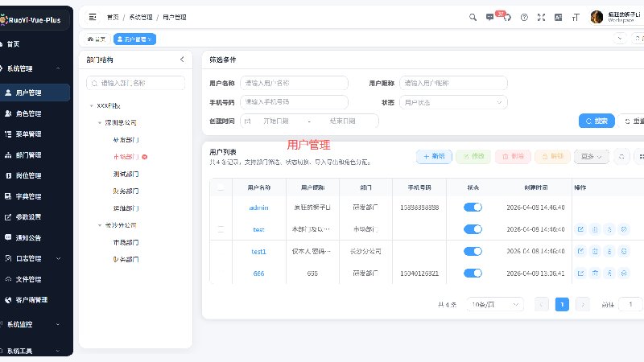
Task: Collapse the department structure panel
Action: [x=182, y=60]
